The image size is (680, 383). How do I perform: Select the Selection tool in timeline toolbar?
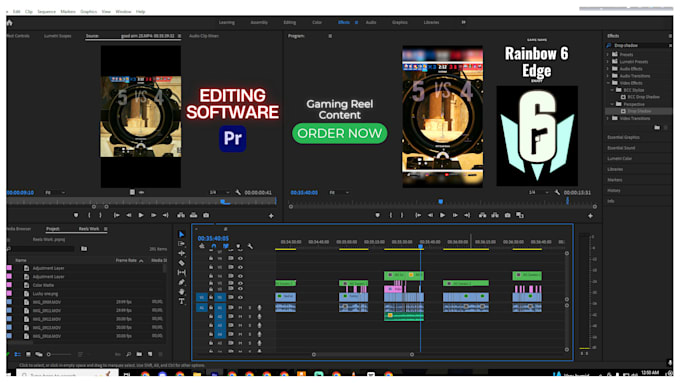[181, 234]
